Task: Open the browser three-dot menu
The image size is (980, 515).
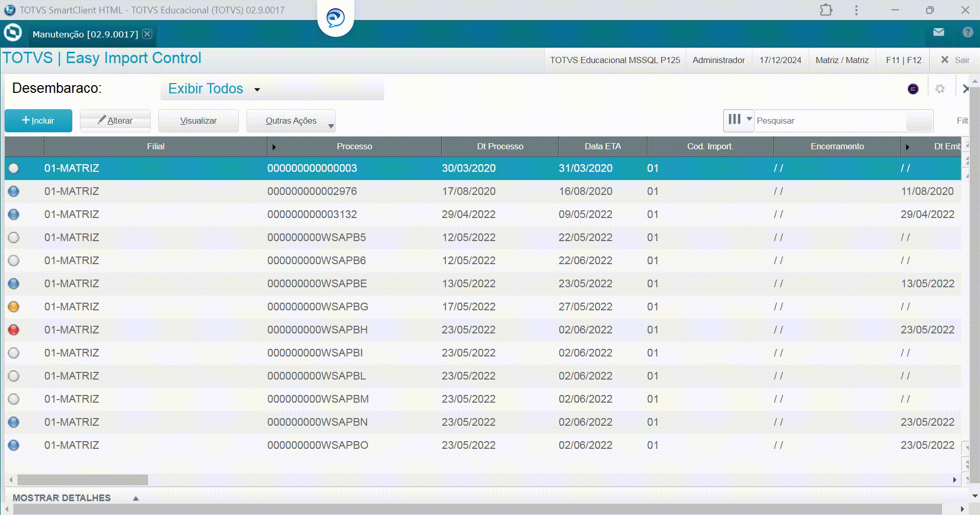Action: [856, 10]
